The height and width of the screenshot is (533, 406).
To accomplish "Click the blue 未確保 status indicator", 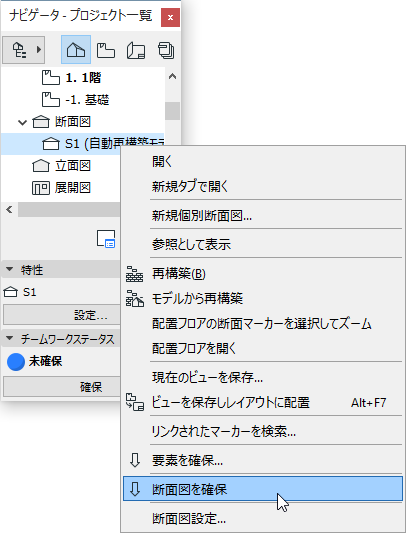I will (16, 362).
